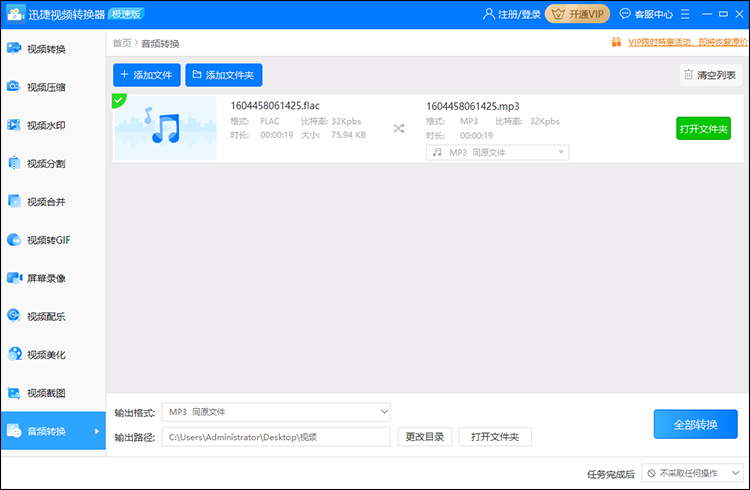
Task: Click the 视频截图 sidebar icon
Action: 14,393
